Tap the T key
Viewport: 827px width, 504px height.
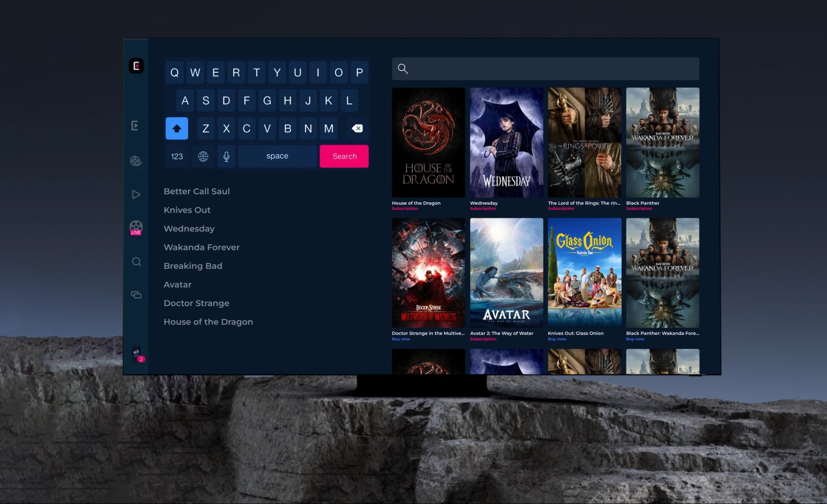[x=257, y=73]
